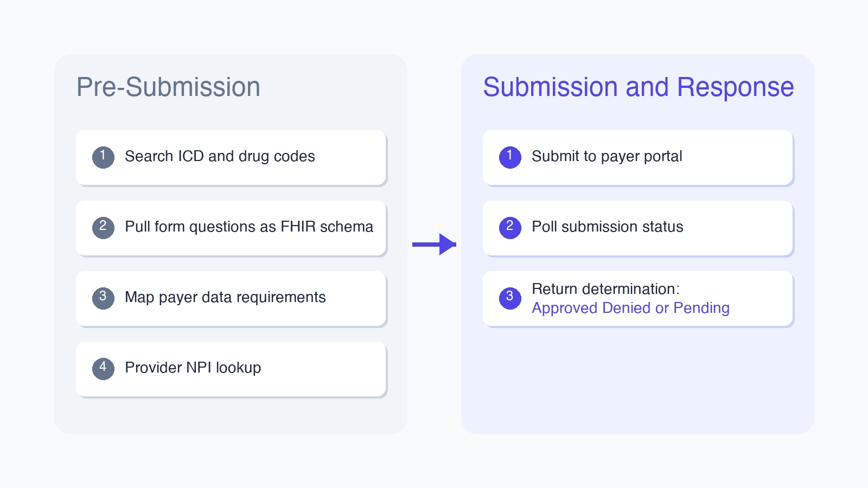868x488 pixels.
Task: Click empty area below "Return determination" card
Action: (637, 380)
